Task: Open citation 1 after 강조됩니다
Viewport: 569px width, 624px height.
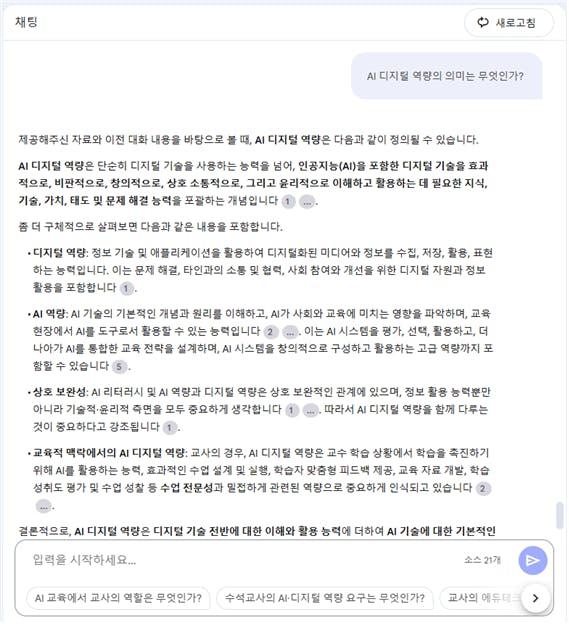Action: [170, 428]
